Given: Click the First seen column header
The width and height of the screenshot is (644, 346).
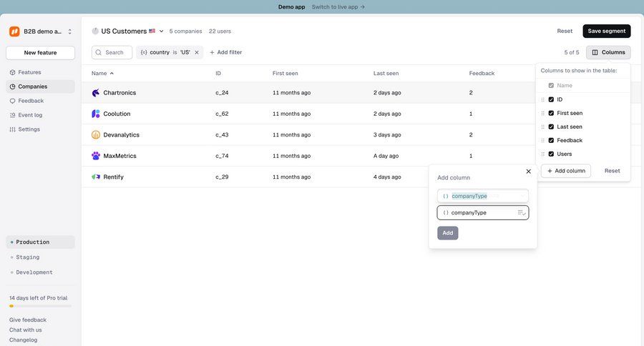Looking at the screenshot, I should [285, 74].
